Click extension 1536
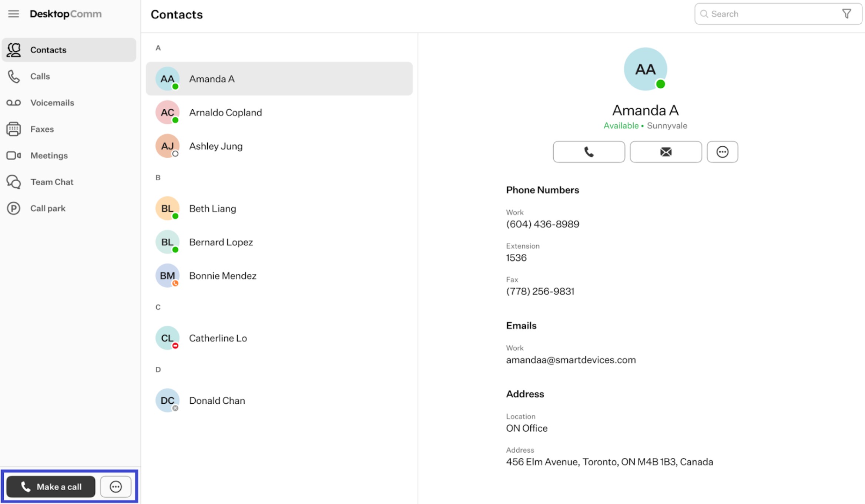This screenshot has height=504, width=865. (x=516, y=258)
